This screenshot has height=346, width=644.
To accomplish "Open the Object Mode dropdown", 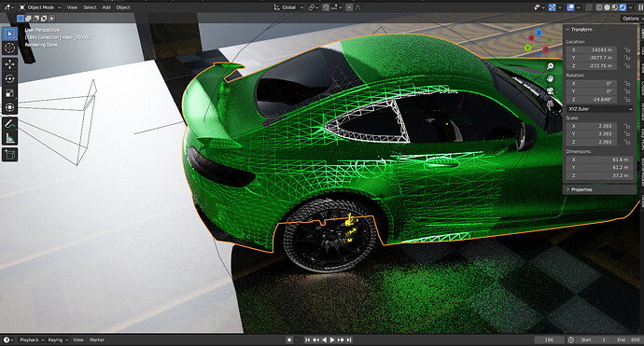I will click(40, 7).
